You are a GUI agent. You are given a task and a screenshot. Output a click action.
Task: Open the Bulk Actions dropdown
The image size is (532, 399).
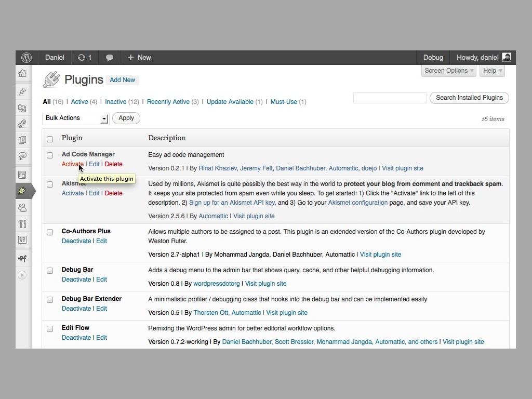tap(76, 118)
